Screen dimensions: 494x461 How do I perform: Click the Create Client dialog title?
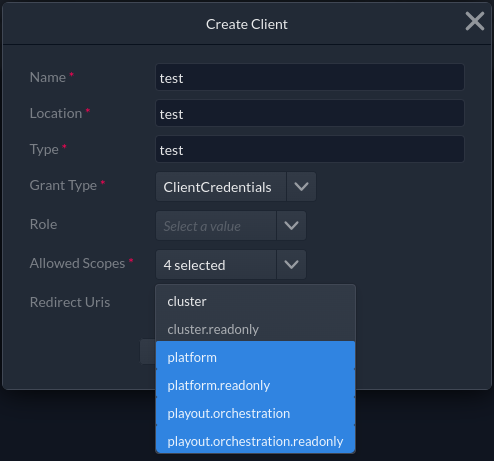click(247, 24)
